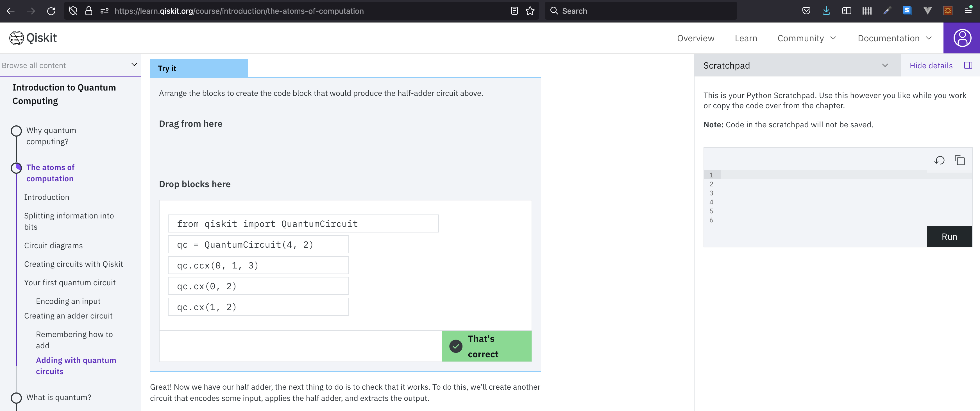Screen dimensions: 980x411
Task: Copy scratchpad code using the copy icon
Action: 960,160
